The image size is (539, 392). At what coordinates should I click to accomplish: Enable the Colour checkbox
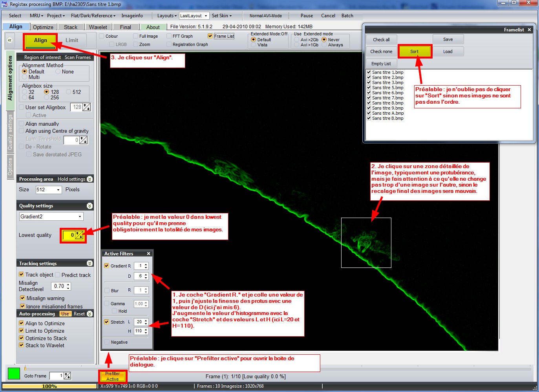pyautogui.click(x=102, y=36)
